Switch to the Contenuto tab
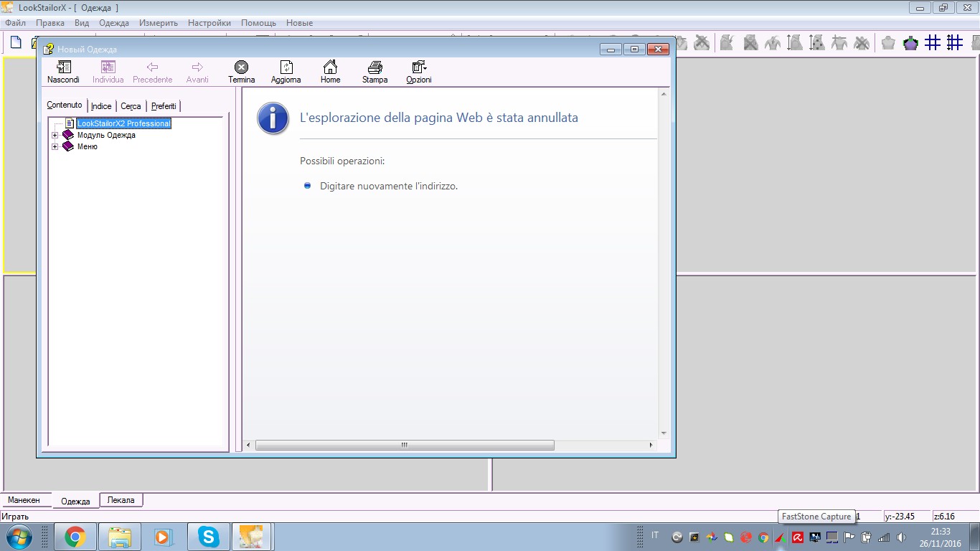 pos(65,105)
